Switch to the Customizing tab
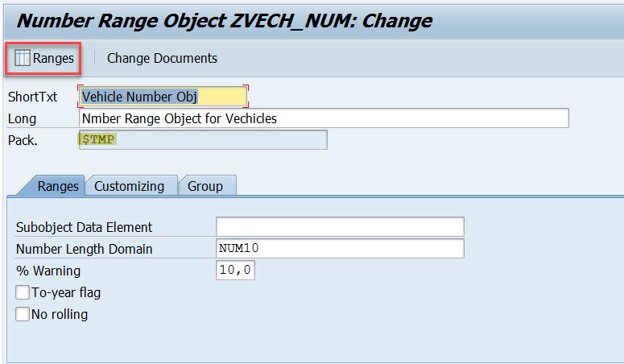The image size is (624, 364). click(x=130, y=186)
